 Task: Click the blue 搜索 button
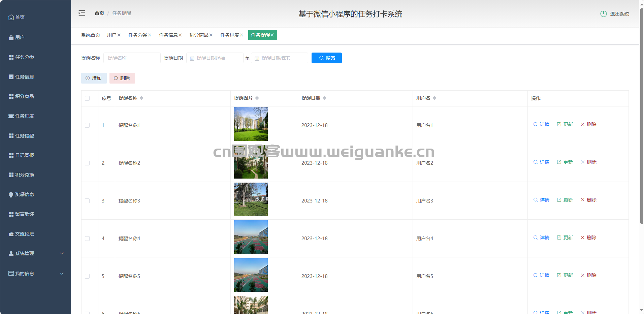326,58
